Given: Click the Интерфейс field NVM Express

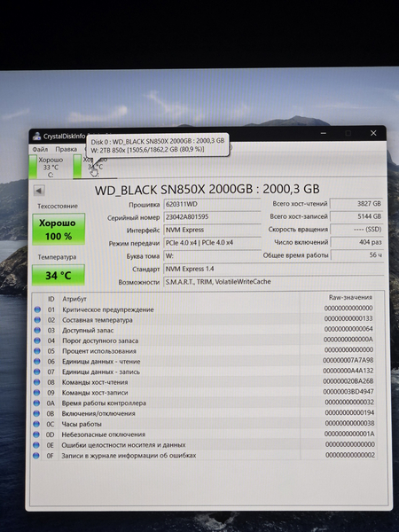Looking at the screenshot, I should 212,230.
